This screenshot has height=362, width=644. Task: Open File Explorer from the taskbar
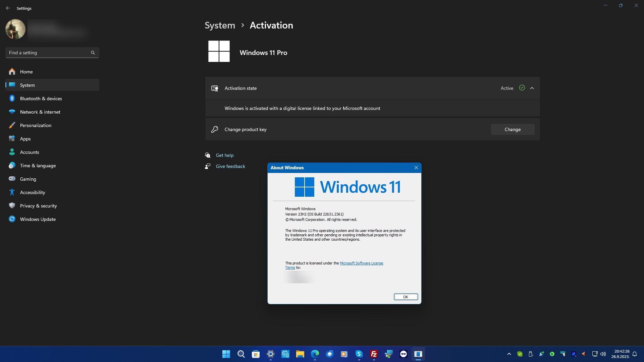click(x=300, y=354)
